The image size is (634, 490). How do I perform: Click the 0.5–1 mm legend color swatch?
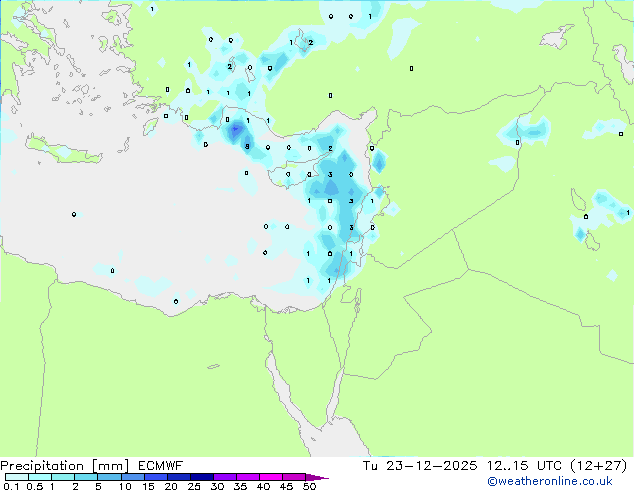click(x=40, y=477)
